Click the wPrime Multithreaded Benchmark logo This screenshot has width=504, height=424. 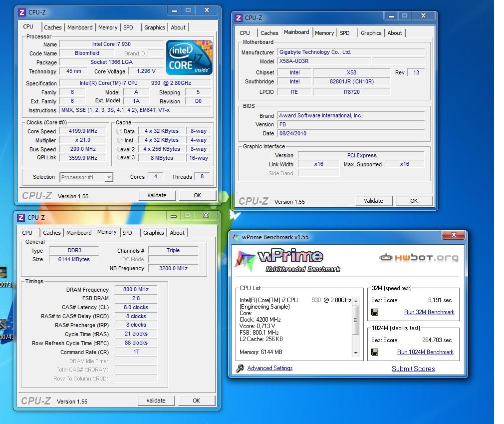(x=287, y=261)
